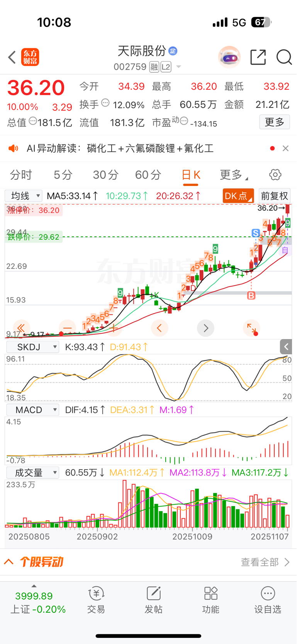Close the AI异动解读 banner

(x=285, y=149)
